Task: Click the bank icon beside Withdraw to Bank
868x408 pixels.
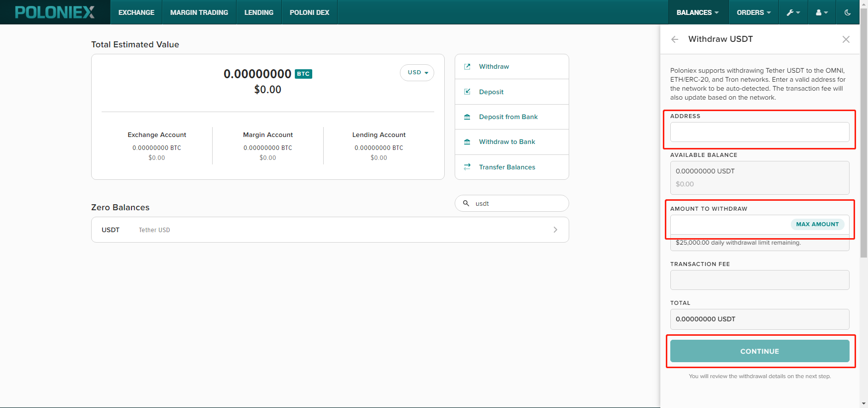Action: point(467,141)
